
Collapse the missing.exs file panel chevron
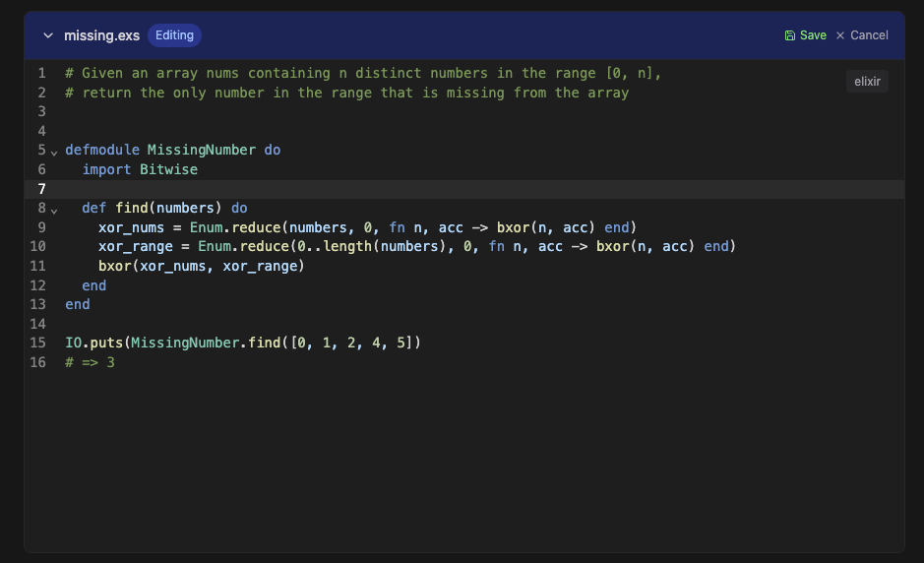tap(48, 35)
